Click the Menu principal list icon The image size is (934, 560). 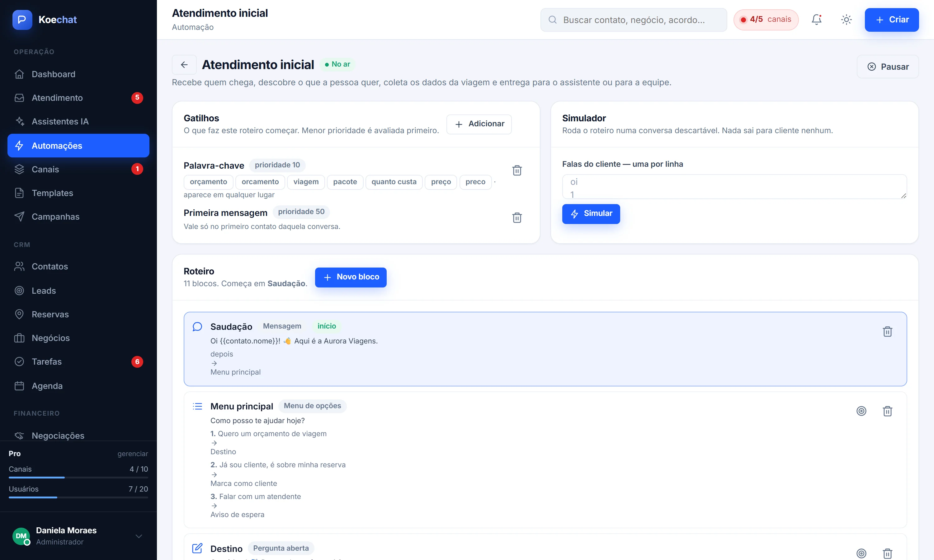(197, 406)
